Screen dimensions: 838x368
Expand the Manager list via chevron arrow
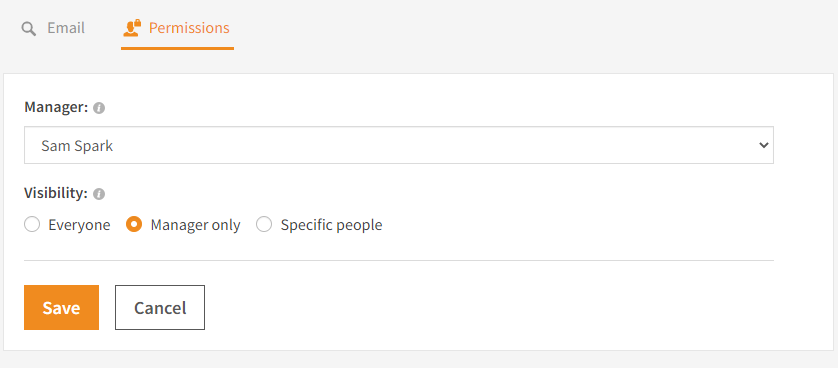(764, 145)
